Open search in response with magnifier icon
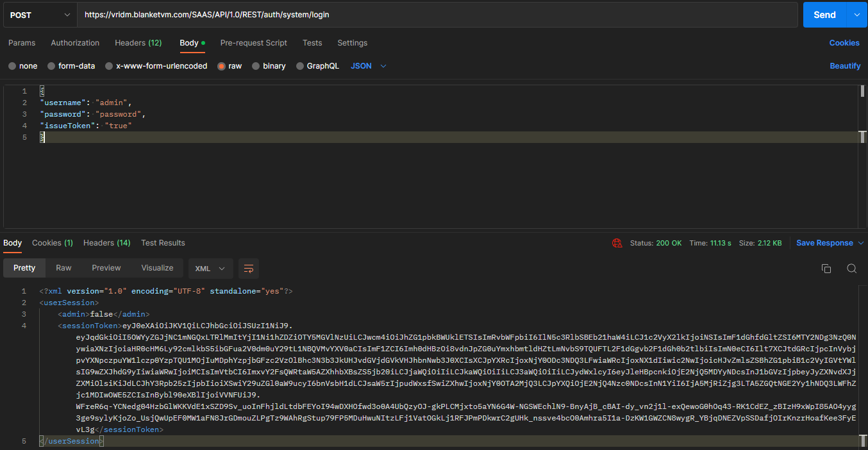 [x=851, y=269]
